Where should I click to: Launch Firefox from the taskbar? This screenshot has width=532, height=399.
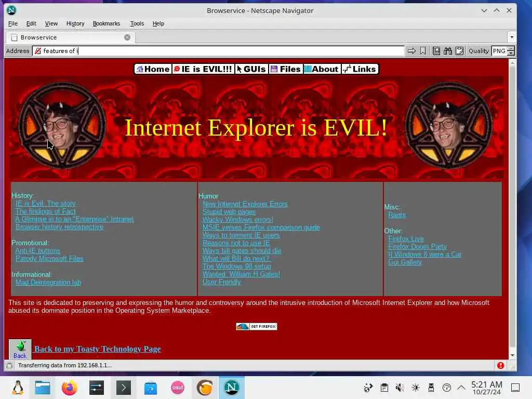70,388
